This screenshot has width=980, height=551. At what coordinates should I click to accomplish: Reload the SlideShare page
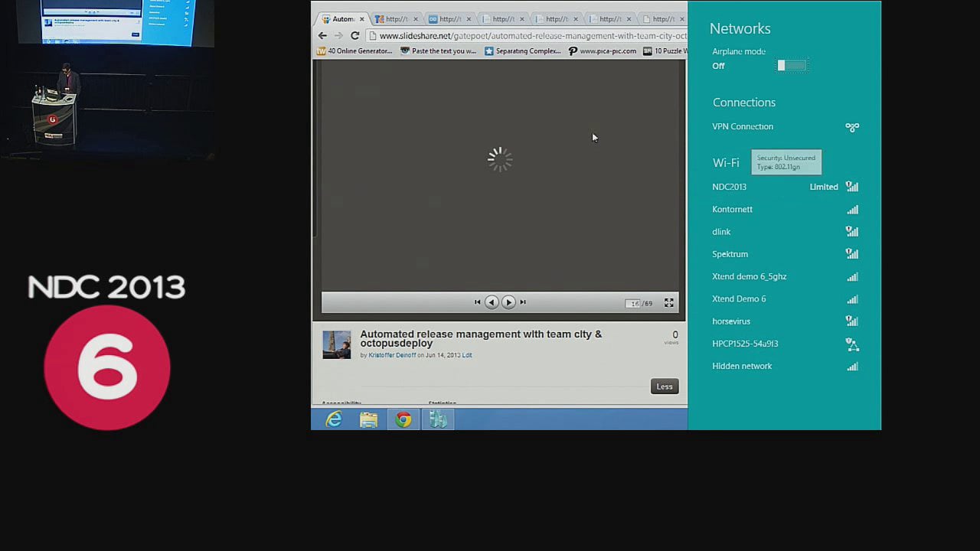tap(354, 35)
